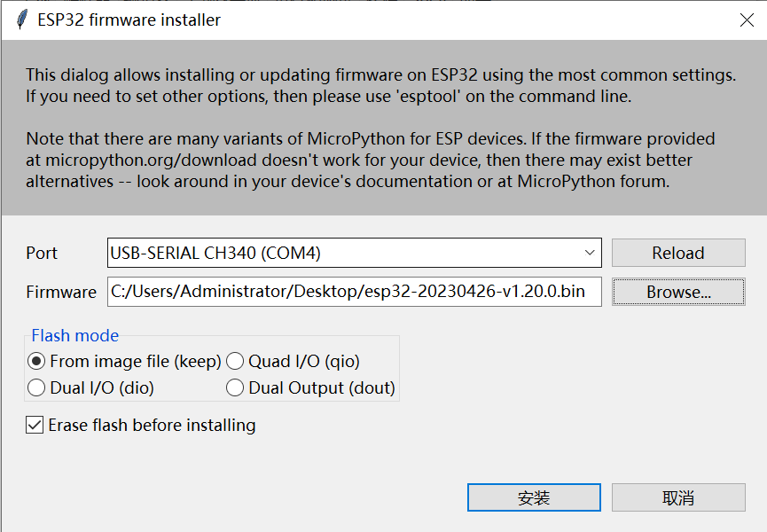Reload the list of serial ports
This screenshot has height=532, width=767.
point(678,253)
